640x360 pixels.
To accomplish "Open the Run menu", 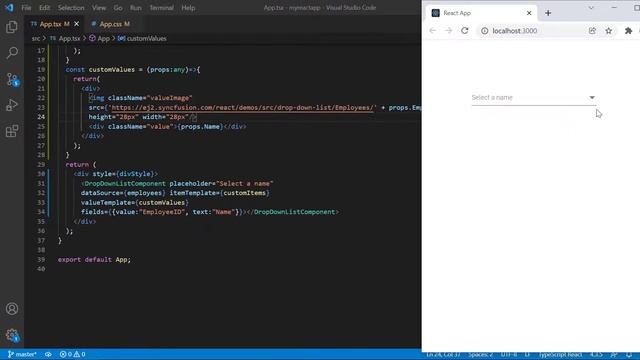I will [x=136, y=8].
